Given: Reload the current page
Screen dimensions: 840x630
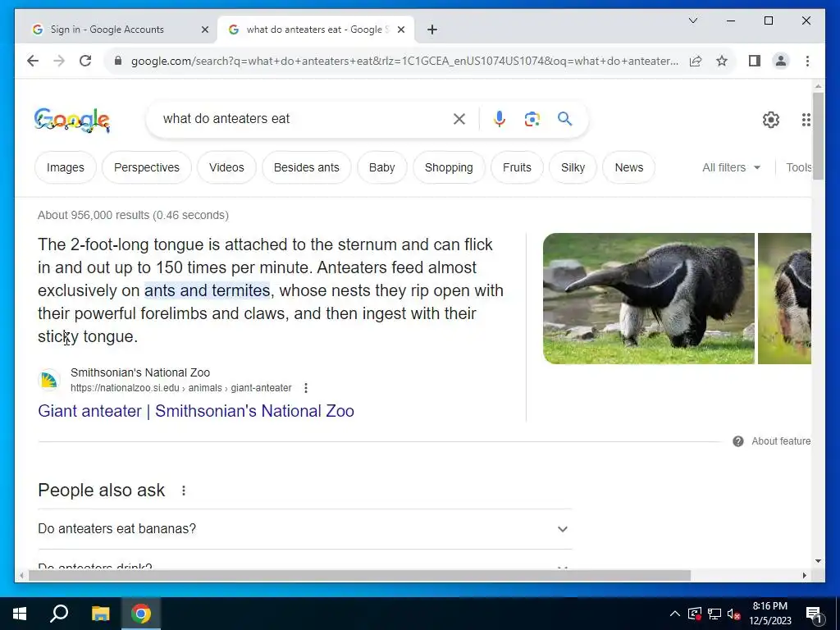Looking at the screenshot, I should click(85, 61).
